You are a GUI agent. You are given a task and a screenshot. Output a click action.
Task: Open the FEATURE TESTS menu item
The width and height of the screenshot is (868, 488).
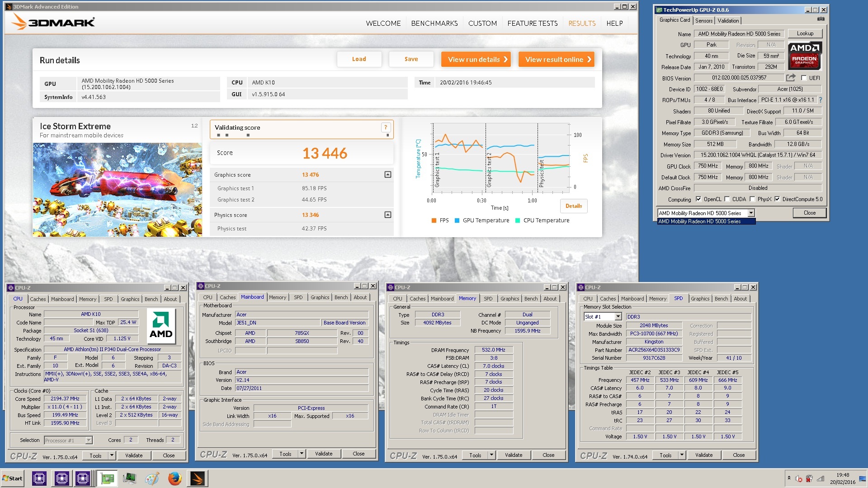point(532,23)
